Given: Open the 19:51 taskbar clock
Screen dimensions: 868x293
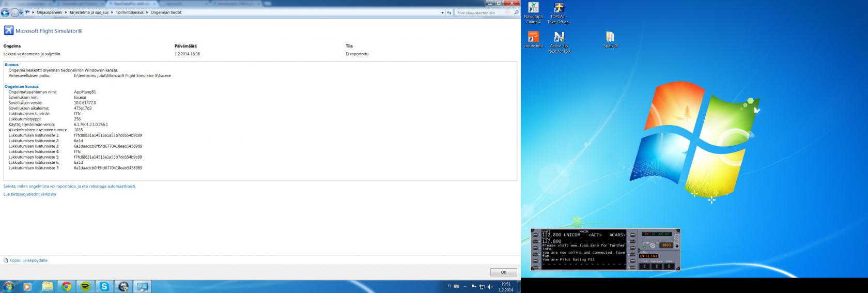Looking at the screenshot, I should pyautogui.click(x=506, y=286).
